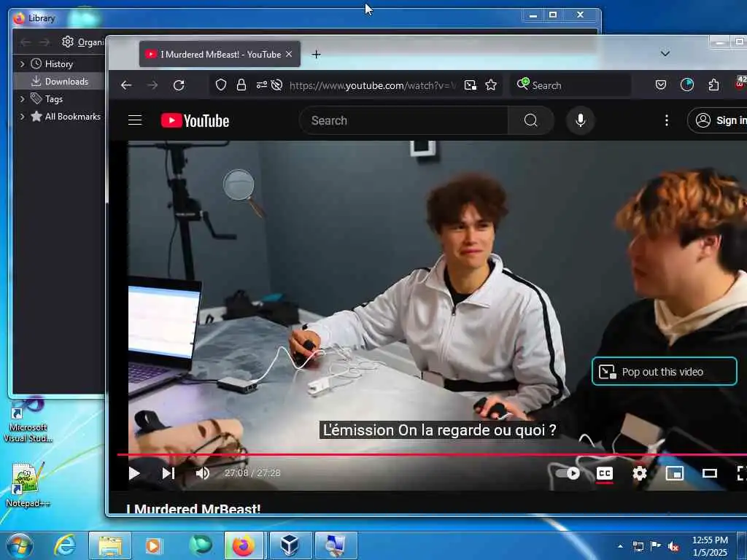Bookmark this page with the star

click(491, 85)
